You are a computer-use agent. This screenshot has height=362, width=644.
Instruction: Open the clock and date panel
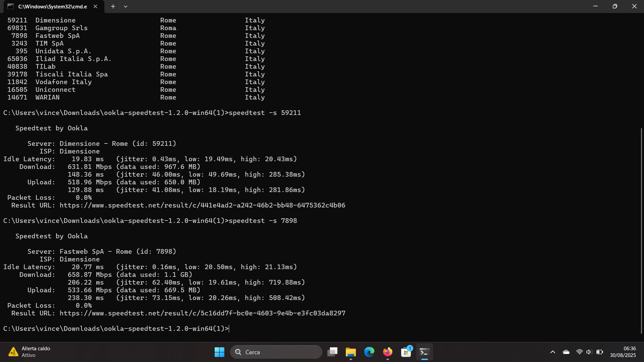[x=623, y=352]
